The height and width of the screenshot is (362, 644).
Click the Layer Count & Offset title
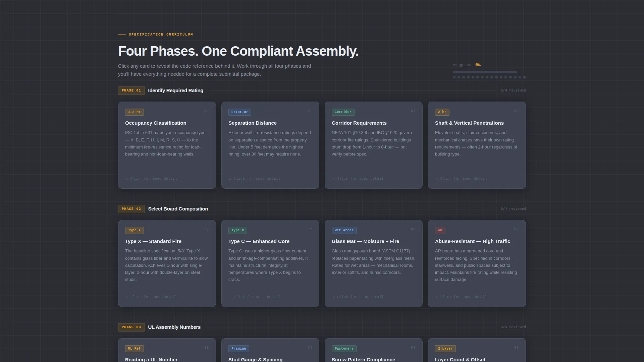coord(460,359)
